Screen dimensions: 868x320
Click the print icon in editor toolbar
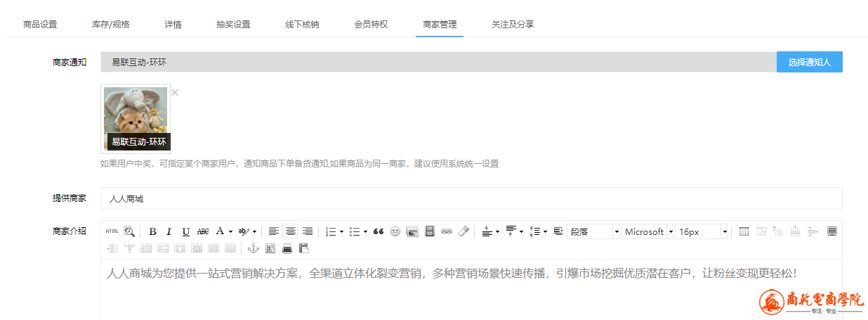click(x=287, y=248)
